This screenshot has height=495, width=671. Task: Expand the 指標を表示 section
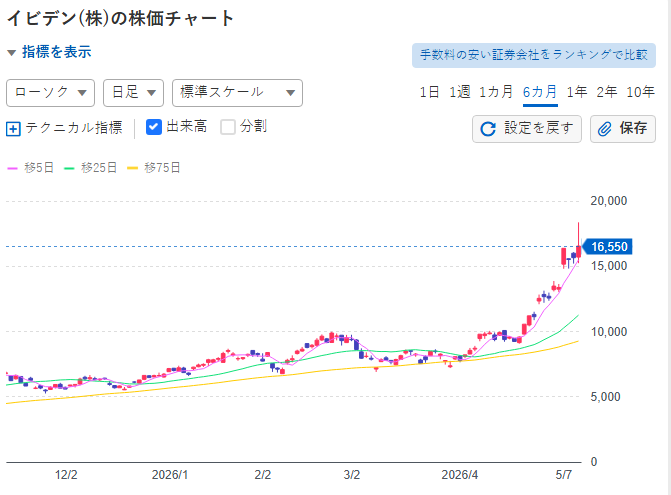coord(49,52)
